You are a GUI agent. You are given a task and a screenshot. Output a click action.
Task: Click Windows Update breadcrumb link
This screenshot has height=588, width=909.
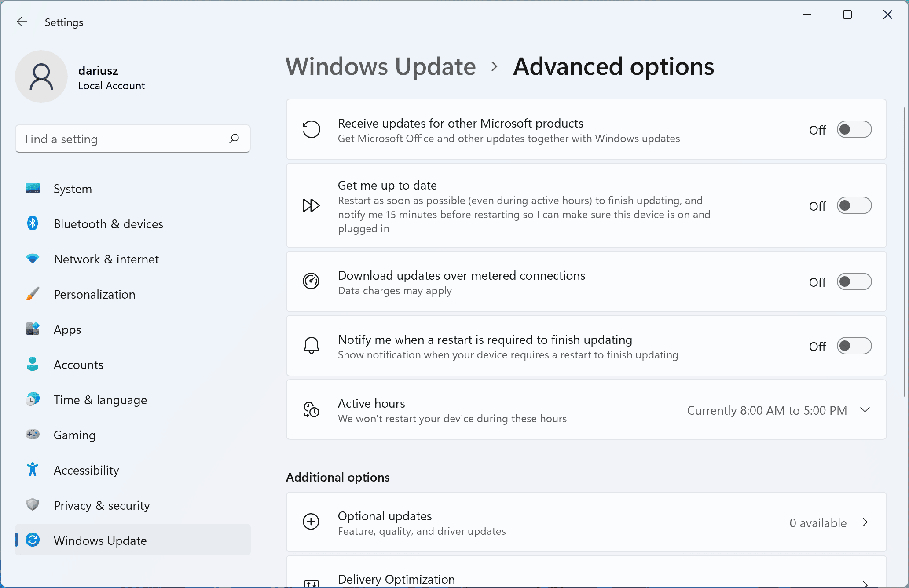pyautogui.click(x=381, y=66)
